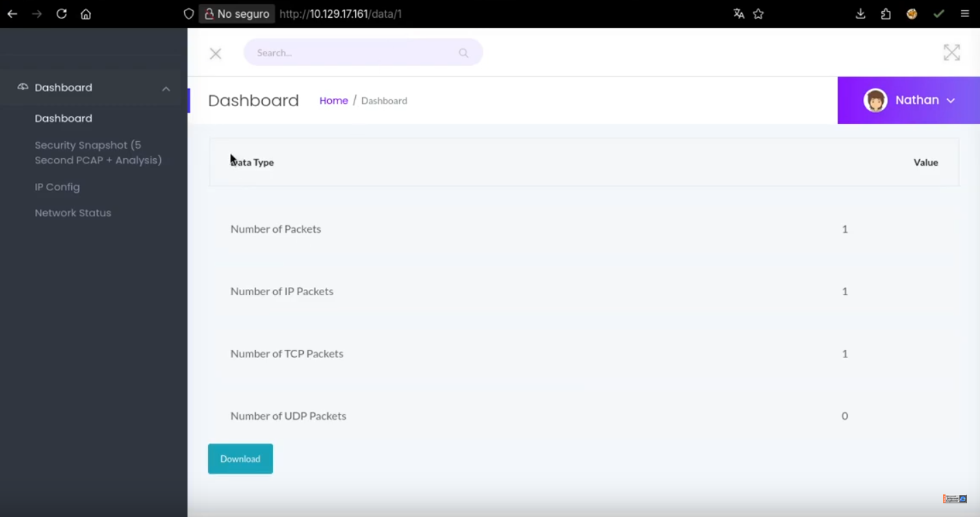Reload the current page
The image size is (980, 517).
(x=62, y=14)
